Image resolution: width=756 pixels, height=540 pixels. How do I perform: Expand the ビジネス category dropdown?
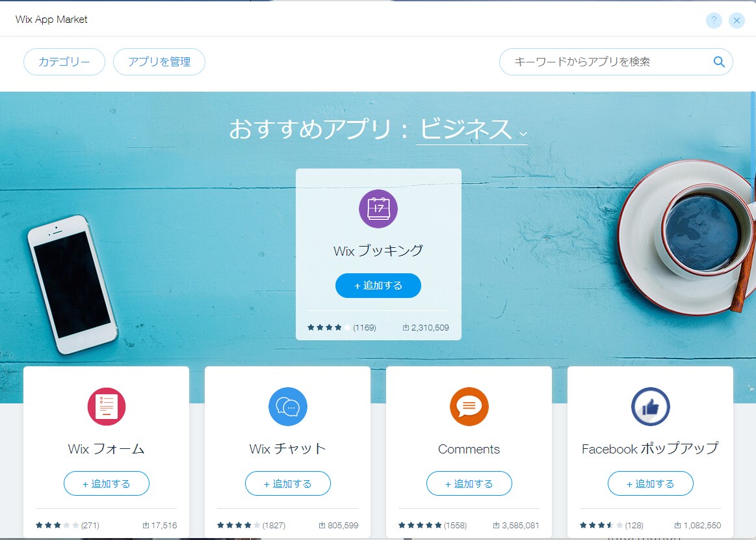pos(472,130)
